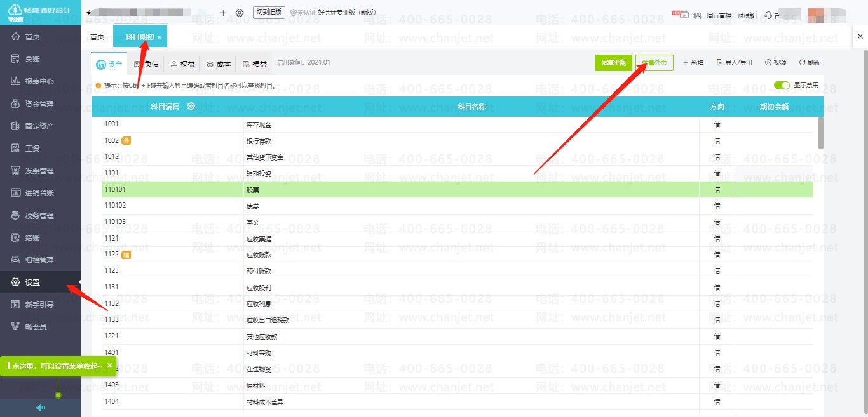Image resolution: width=868 pixels, height=417 pixels.
Task: Close the 科目期初 tab
Action: pos(159,37)
